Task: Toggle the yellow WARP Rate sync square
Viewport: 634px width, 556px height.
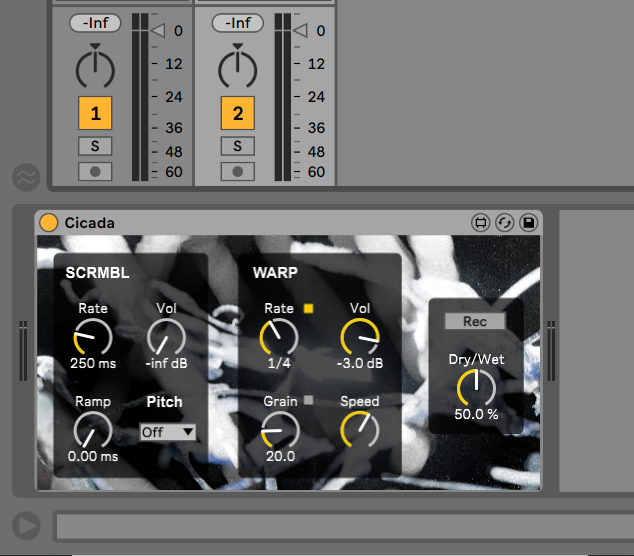Action: (x=308, y=308)
